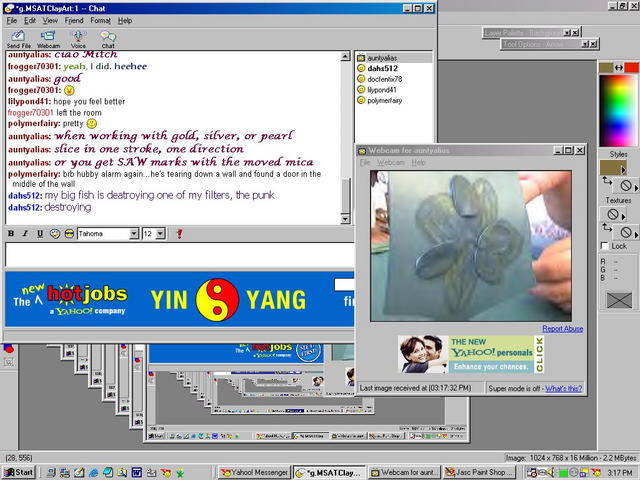
Task: Enable Voice chat icon
Action: pos(78,40)
